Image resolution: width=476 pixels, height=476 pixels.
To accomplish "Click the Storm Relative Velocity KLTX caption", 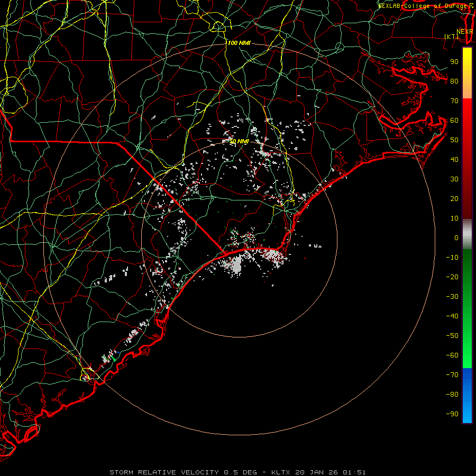I will click(x=237, y=472).
